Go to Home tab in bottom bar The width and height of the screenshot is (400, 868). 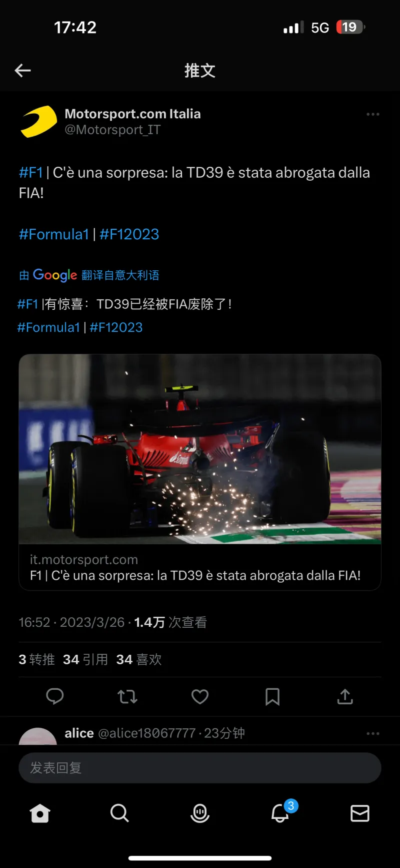click(40, 813)
